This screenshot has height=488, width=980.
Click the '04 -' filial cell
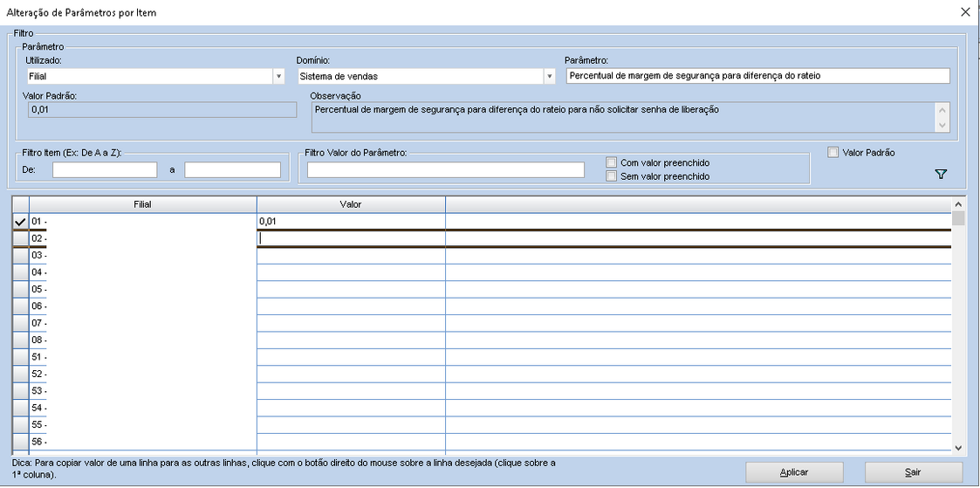coord(142,272)
